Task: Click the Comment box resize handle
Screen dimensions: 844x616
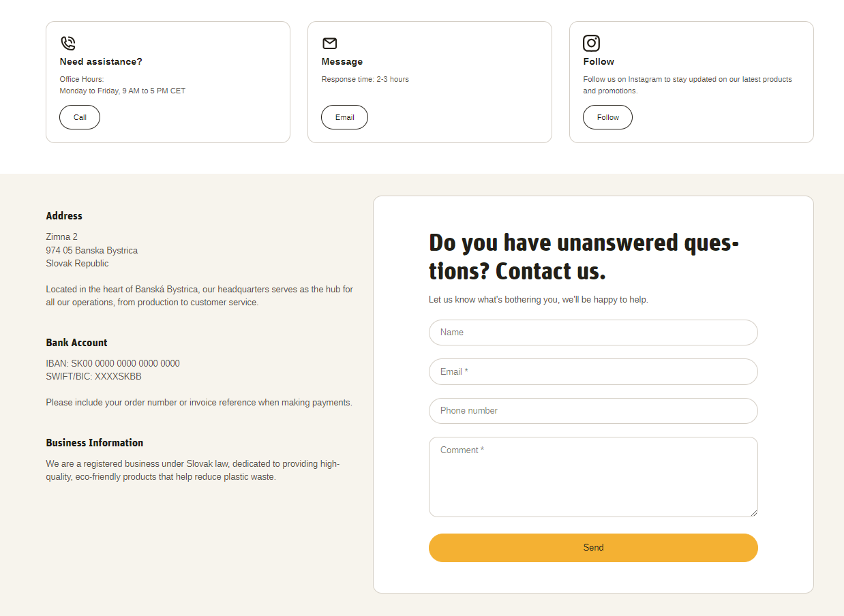Action: [754, 512]
